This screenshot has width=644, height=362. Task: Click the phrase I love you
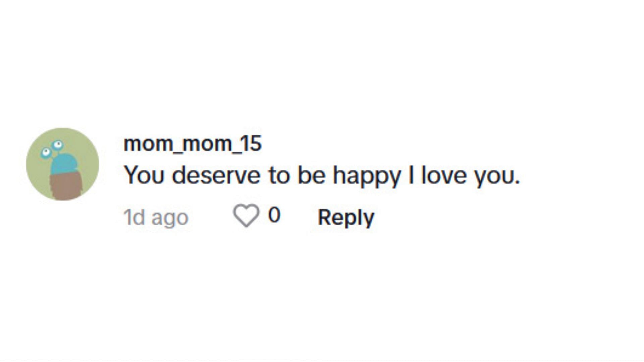point(464,175)
